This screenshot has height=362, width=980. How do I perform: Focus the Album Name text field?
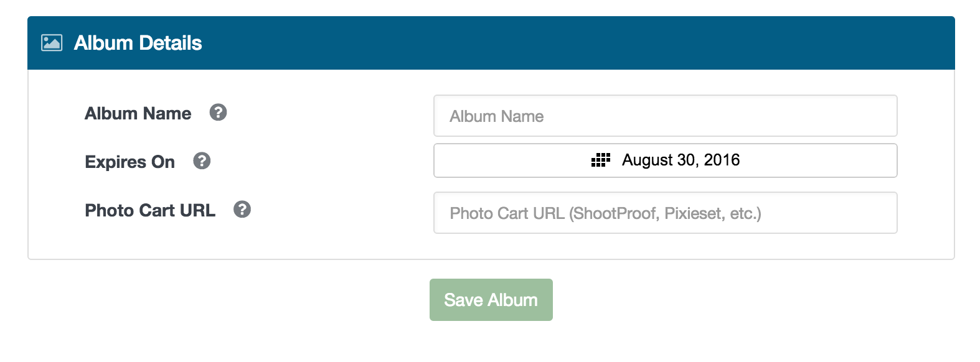665,116
